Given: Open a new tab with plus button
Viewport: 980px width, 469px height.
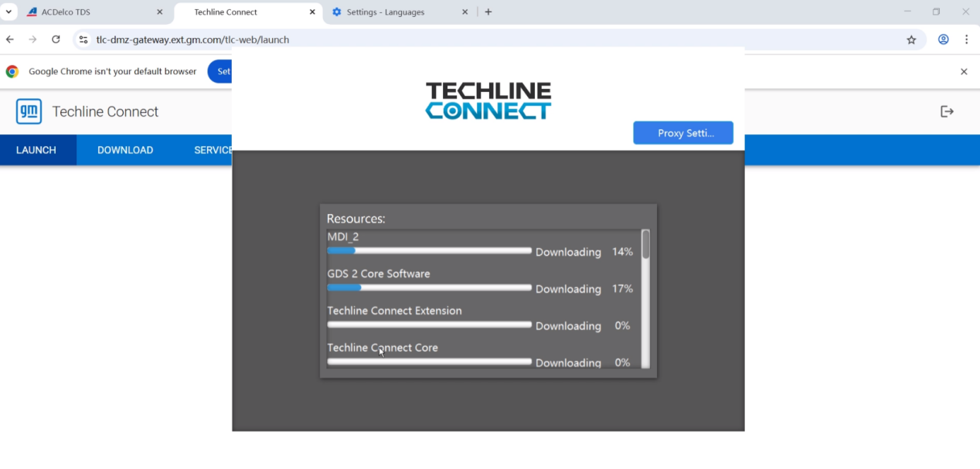Looking at the screenshot, I should (x=488, y=12).
